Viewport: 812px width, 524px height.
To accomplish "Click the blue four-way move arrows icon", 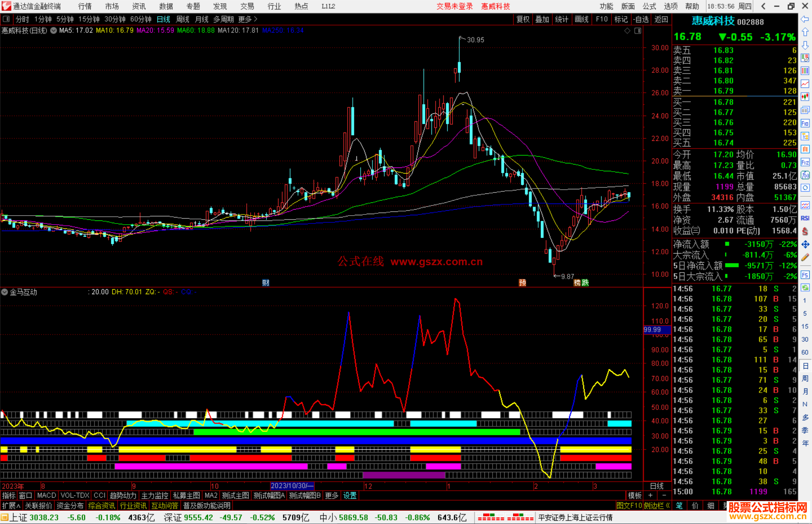I will tap(805, 245).
